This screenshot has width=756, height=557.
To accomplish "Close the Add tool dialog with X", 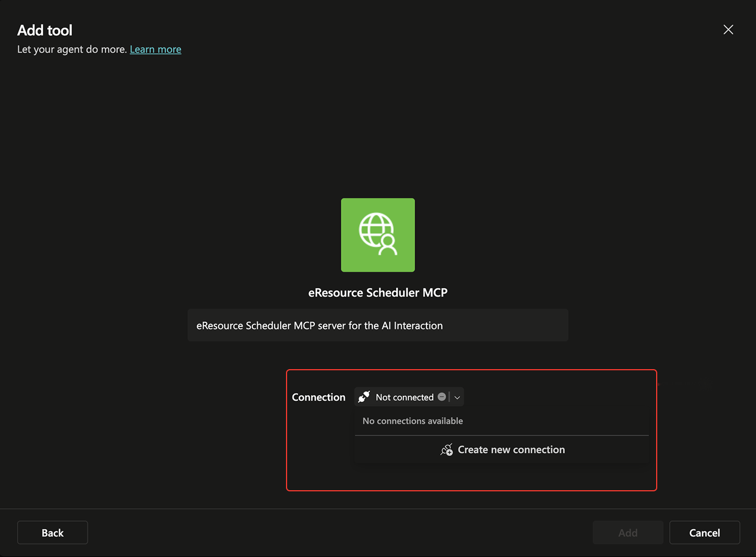I will pos(728,30).
